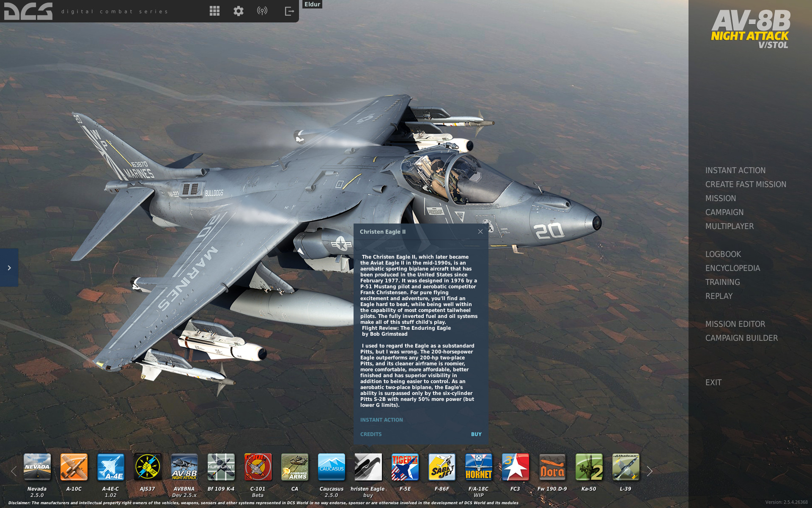Open the options gear icon
The width and height of the screenshot is (812, 508).
(239, 11)
